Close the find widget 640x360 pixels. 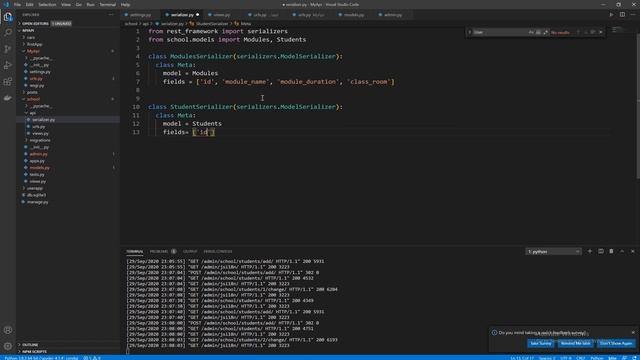click(600, 32)
